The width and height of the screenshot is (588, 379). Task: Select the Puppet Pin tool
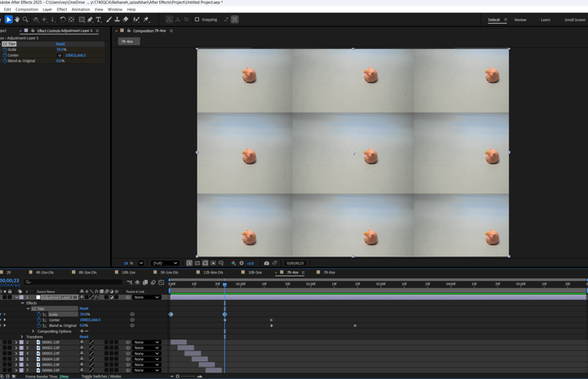(147, 19)
